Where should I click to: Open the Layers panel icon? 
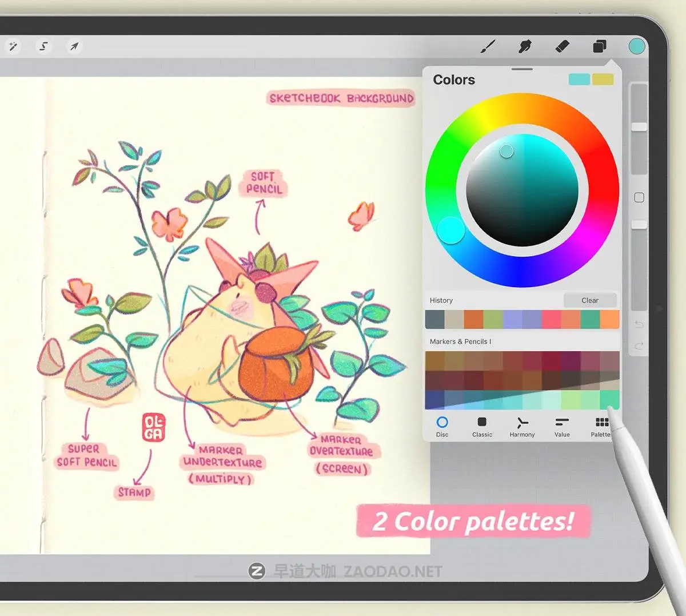600,46
